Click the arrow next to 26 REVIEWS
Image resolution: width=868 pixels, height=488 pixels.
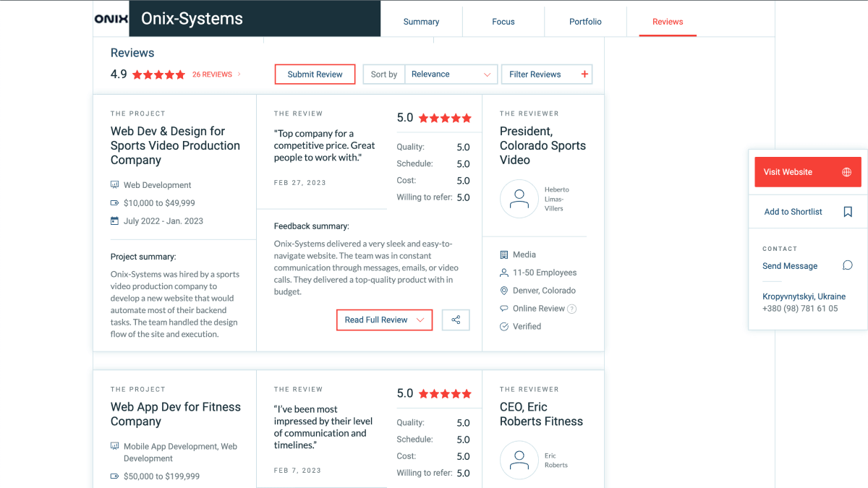click(x=239, y=74)
